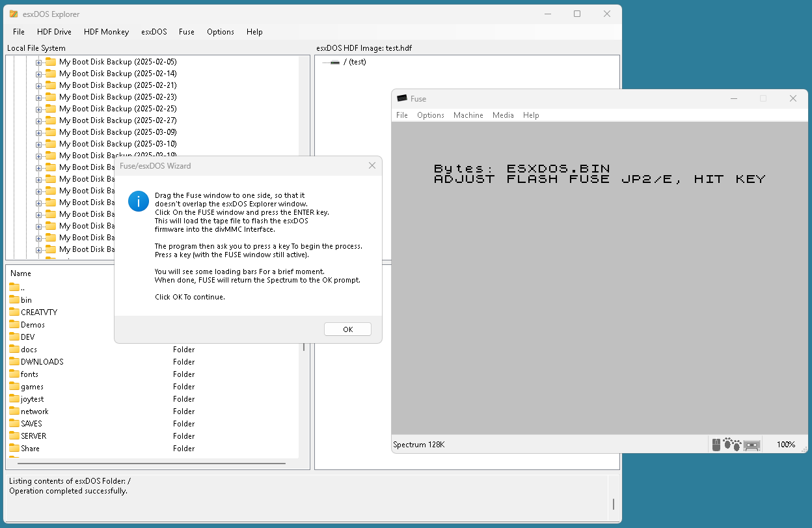Expand My Boot Disk Backup (2025-03-09) node

tap(38, 133)
